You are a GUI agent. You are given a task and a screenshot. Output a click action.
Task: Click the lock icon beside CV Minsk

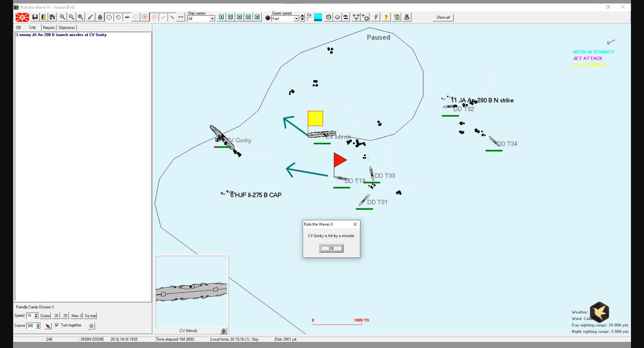pos(224,331)
